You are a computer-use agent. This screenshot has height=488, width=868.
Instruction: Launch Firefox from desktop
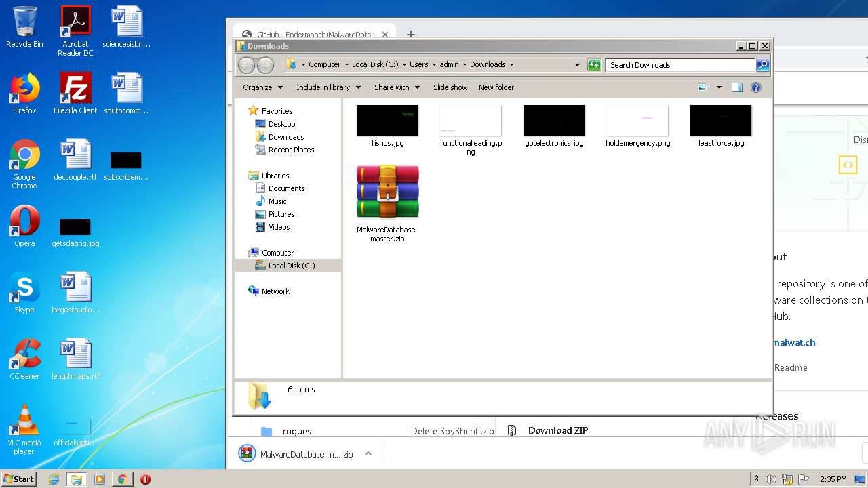coord(24,94)
